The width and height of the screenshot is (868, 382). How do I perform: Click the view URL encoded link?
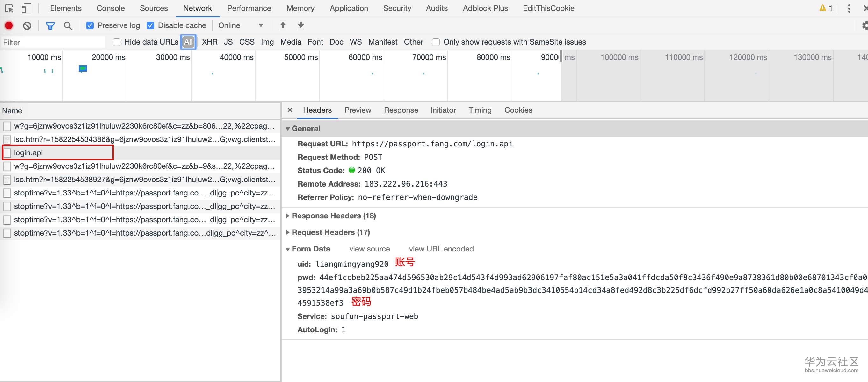click(441, 249)
